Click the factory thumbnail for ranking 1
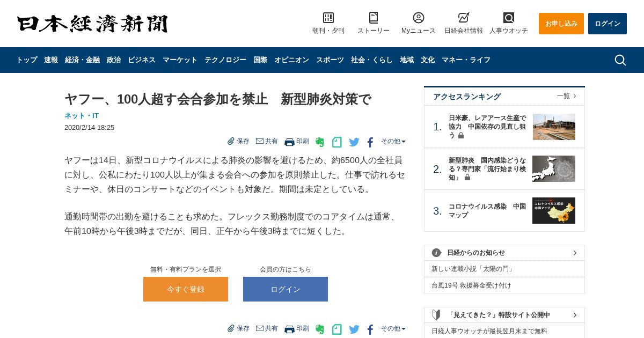 (554, 127)
